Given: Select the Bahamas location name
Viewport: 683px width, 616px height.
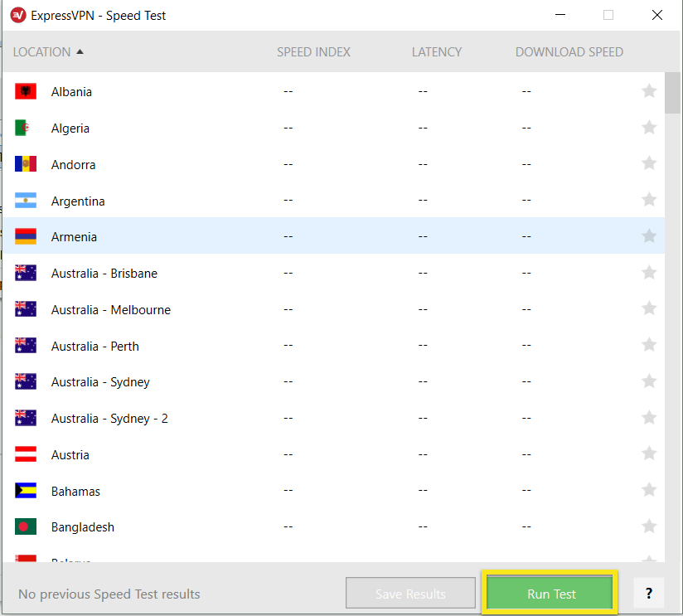Looking at the screenshot, I should (x=75, y=492).
